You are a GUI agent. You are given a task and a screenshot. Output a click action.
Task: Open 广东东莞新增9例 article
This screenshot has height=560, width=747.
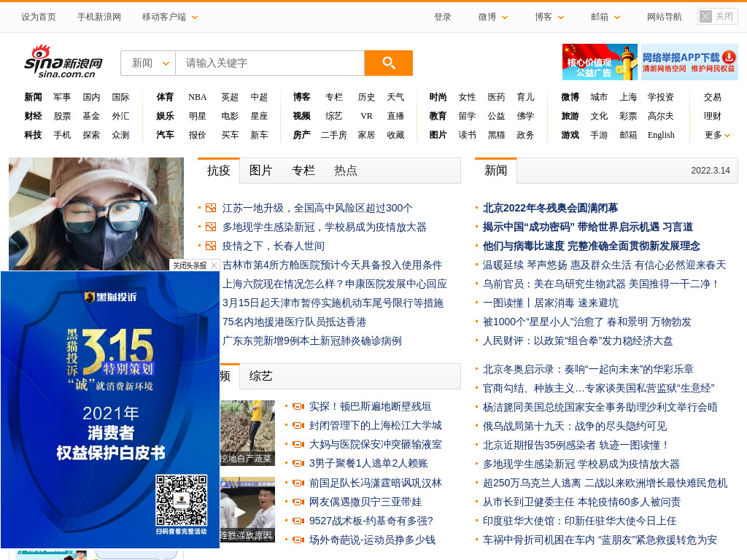point(311,341)
